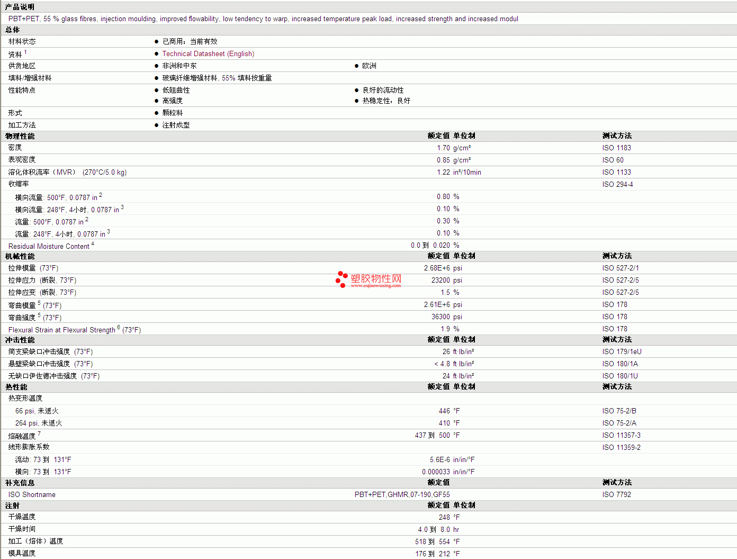
Task: Click the 填料/增强材料 row label
Action: [30, 78]
